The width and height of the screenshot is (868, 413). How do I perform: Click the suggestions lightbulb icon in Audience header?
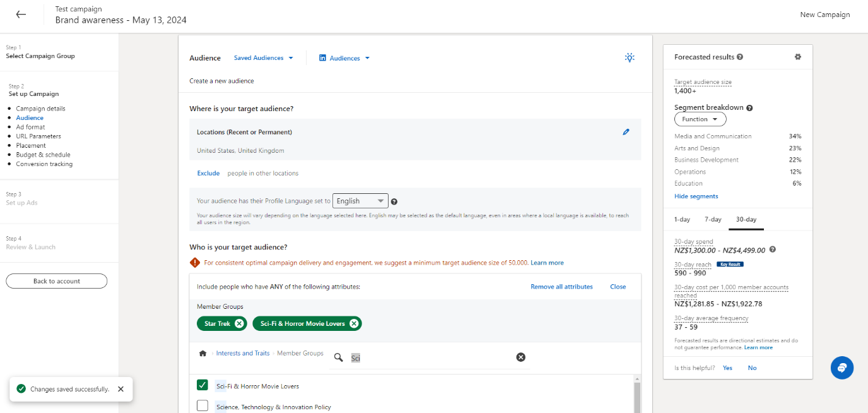(629, 57)
